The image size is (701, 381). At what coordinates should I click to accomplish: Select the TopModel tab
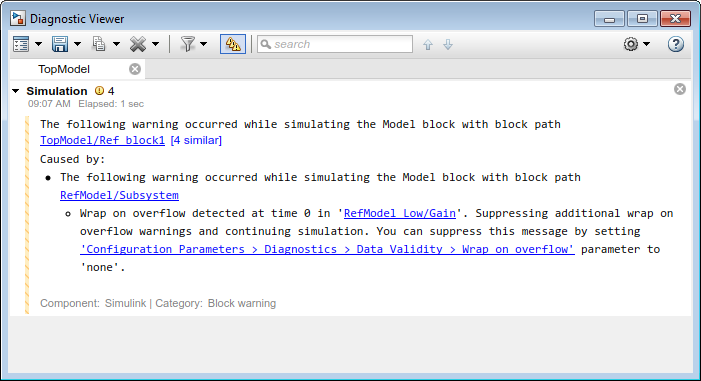click(64, 69)
